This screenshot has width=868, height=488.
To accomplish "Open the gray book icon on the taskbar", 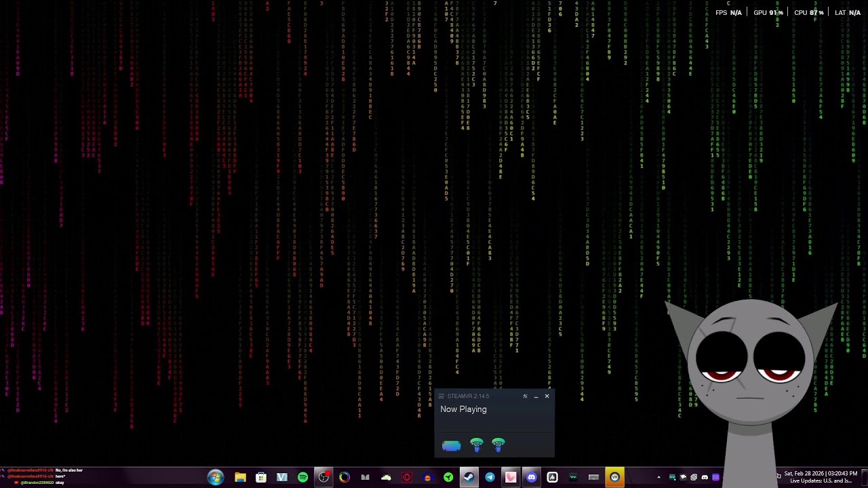I will tap(365, 477).
